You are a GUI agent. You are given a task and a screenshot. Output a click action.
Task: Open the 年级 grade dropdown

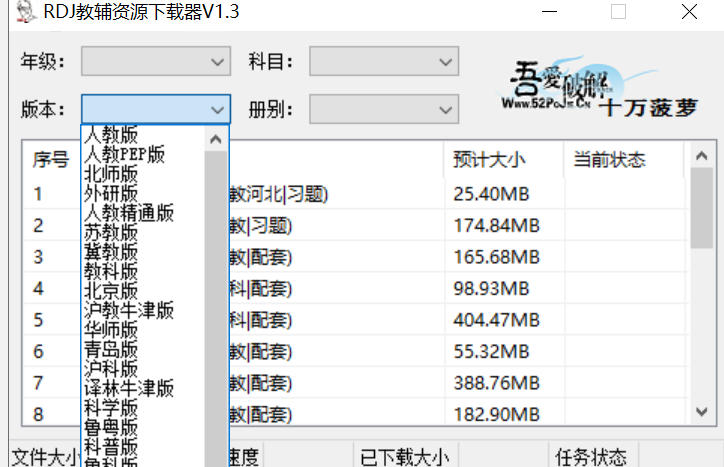155,62
